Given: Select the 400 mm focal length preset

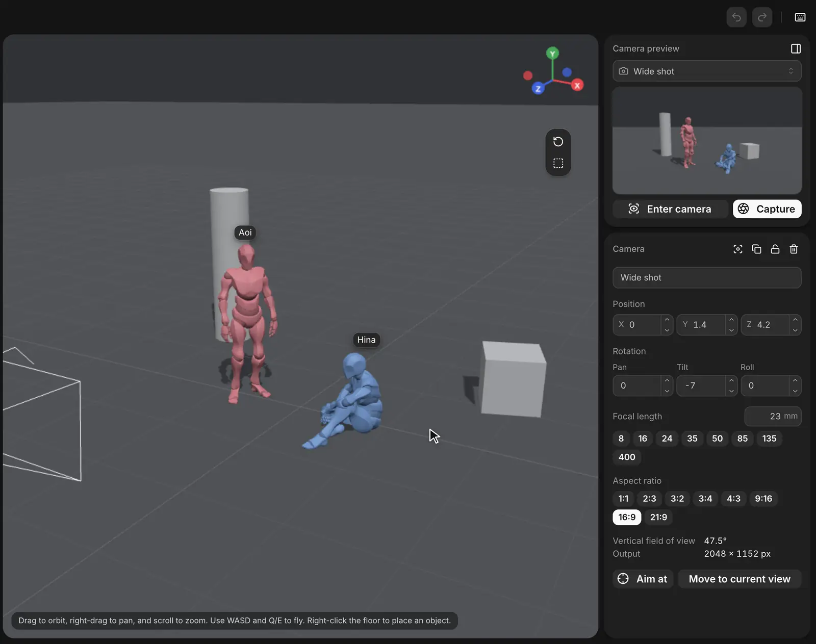Looking at the screenshot, I should click(627, 457).
